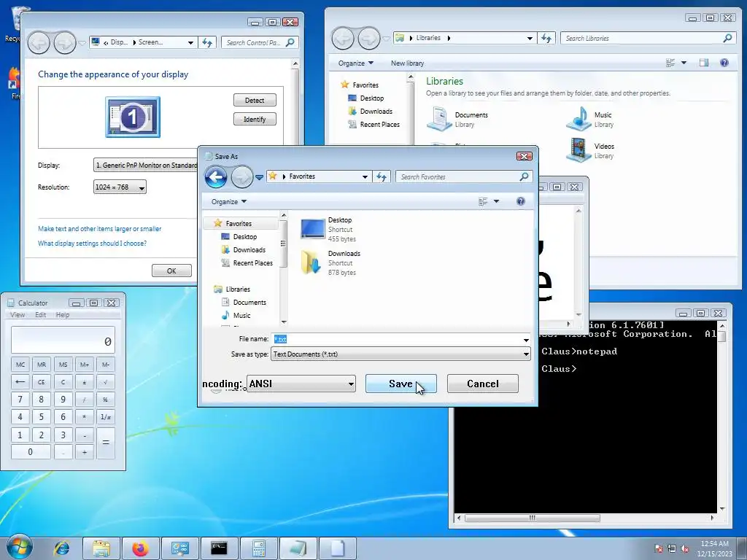The image size is (747, 560).
Task: Click the refresh icon beside Favorites address bar
Action: (x=382, y=176)
